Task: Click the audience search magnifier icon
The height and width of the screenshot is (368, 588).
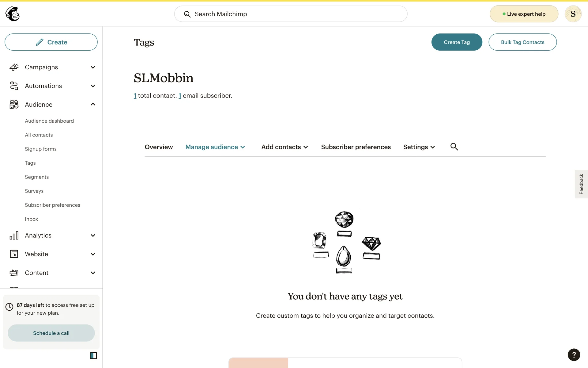Action: (454, 147)
